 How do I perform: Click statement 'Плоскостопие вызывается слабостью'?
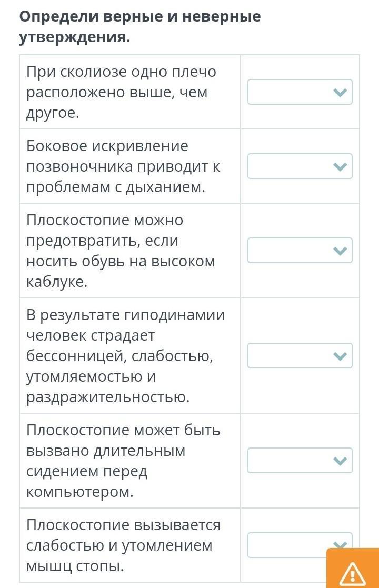click(x=123, y=545)
